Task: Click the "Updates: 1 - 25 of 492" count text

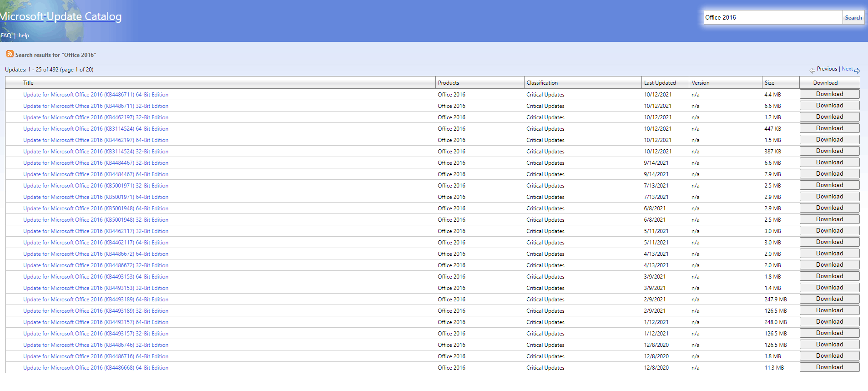Action: click(49, 70)
